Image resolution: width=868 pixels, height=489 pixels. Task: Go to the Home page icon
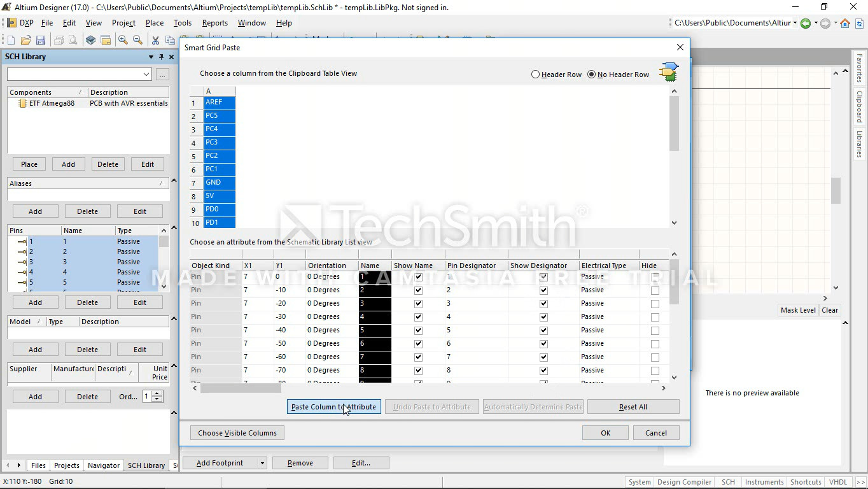(x=845, y=24)
